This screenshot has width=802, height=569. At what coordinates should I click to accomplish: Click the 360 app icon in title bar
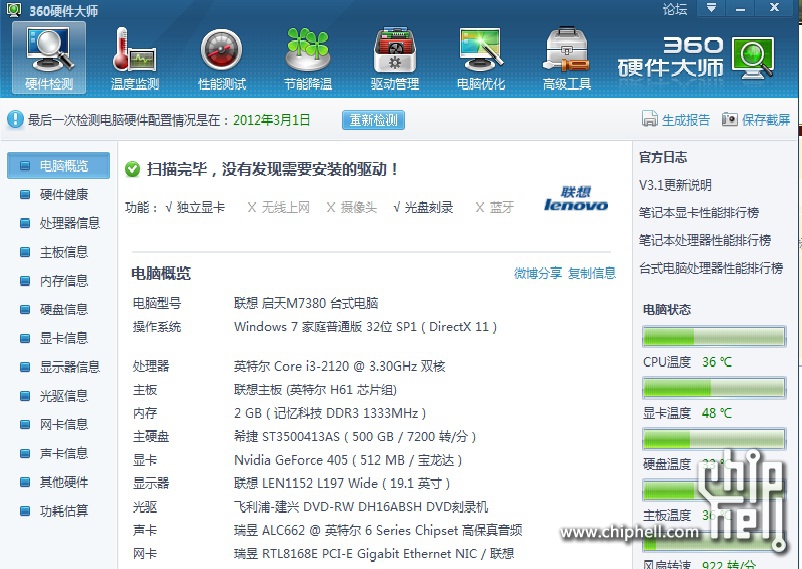(14, 9)
